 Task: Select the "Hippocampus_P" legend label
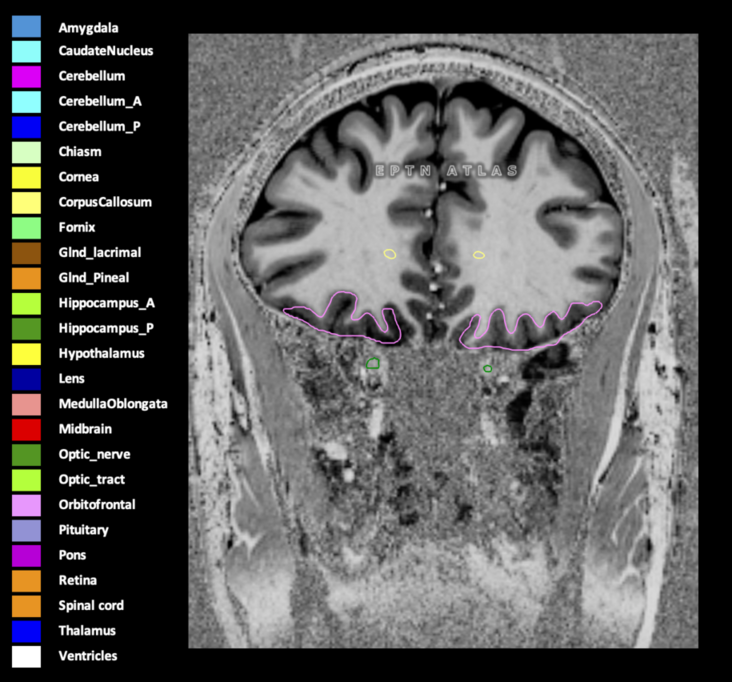coord(106,329)
